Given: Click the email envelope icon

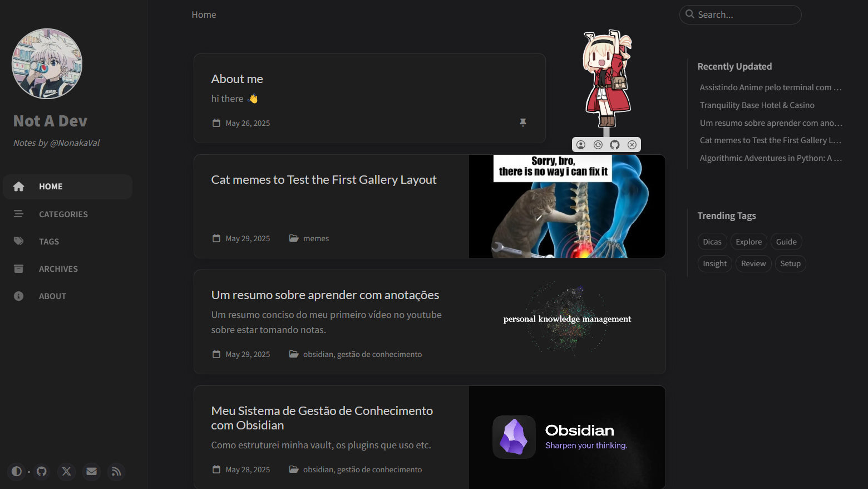Looking at the screenshot, I should [x=92, y=472].
